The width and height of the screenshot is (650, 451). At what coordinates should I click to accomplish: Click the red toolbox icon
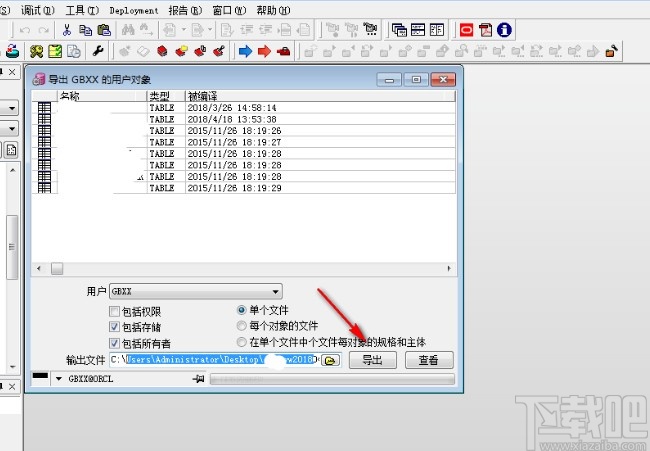[284, 51]
